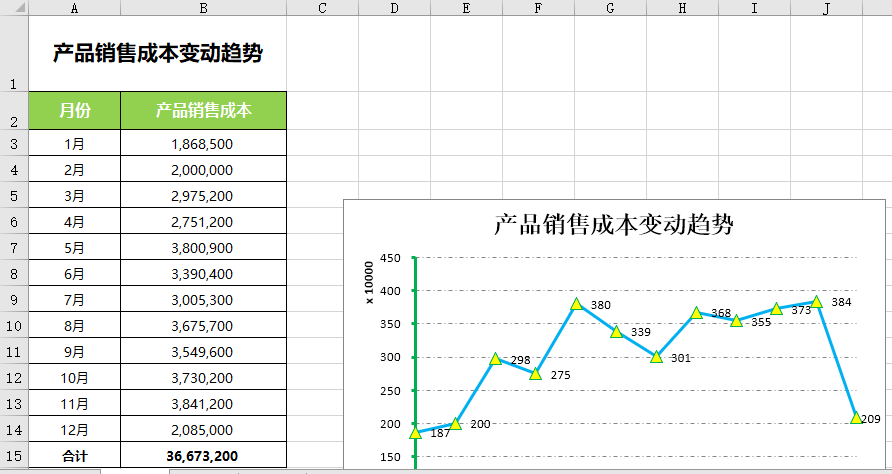892x474 pixels.
Task: Select row 15 header
Action: [x=14, y=456]
